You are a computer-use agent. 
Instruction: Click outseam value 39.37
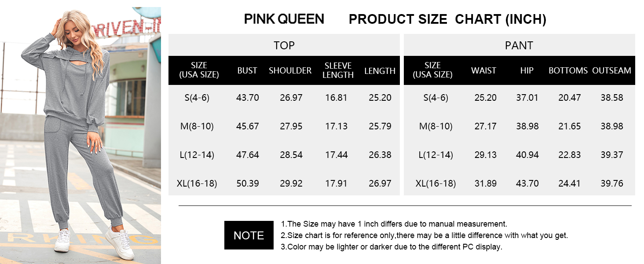click(612, 155)
